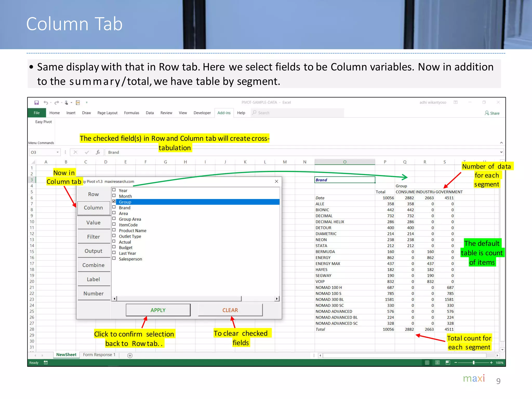Click the Redo arrow icon
The height and width of the screenshot is (399, 532).
56,103
